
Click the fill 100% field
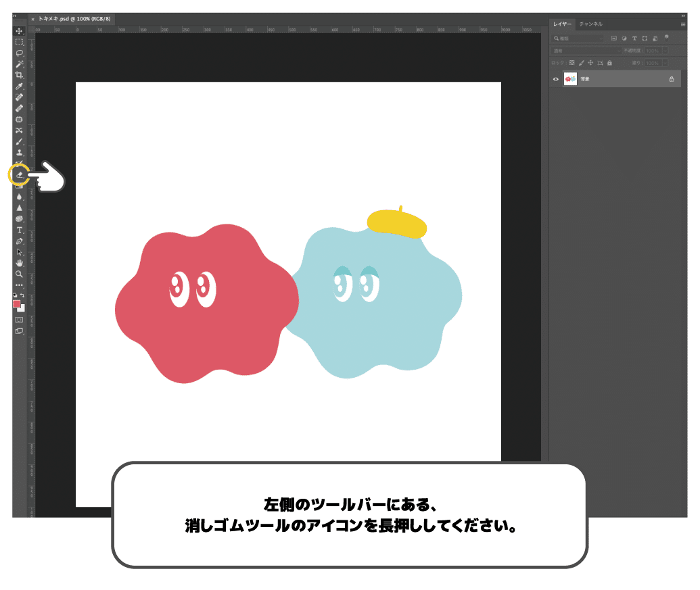[653, 63]
